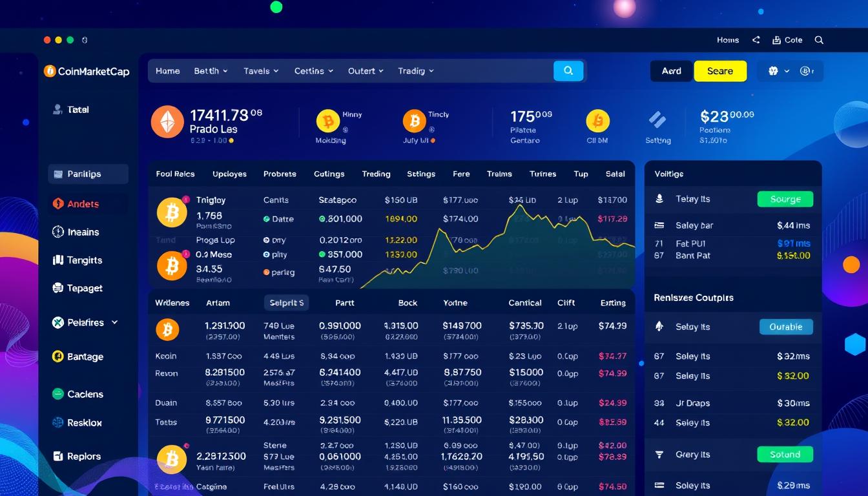The width and height of the screenshot is (868, 496).
Task: Expand the Pelafires sidebar chevron
Action: click(x=115, y=322)
